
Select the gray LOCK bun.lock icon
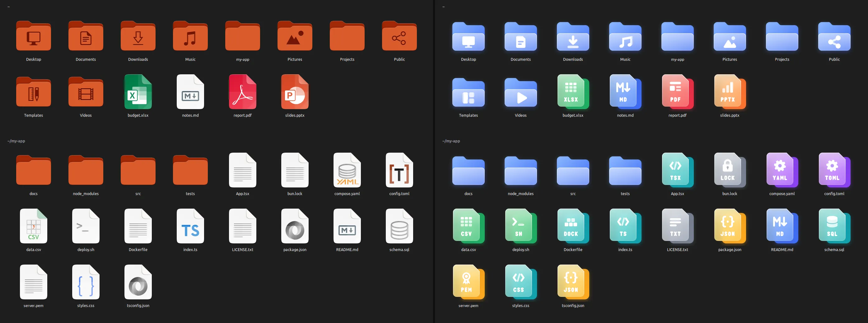coord(730,170)
